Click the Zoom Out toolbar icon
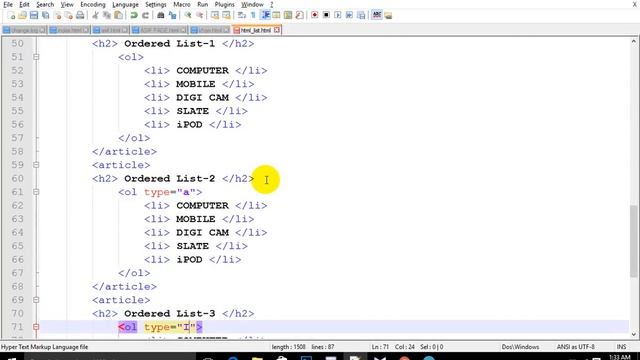The height and width of the screenshot is (360, 640). tap(200, 16)
